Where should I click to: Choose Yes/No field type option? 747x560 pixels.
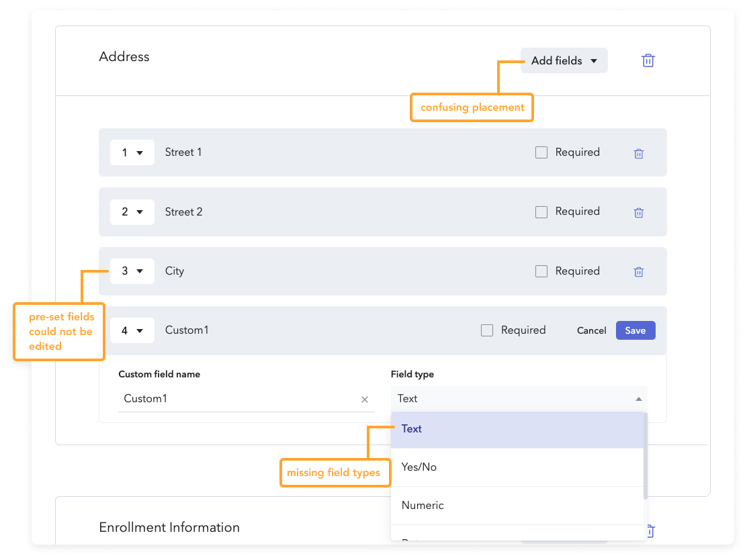pyautogui.click(x=517, y=467)
